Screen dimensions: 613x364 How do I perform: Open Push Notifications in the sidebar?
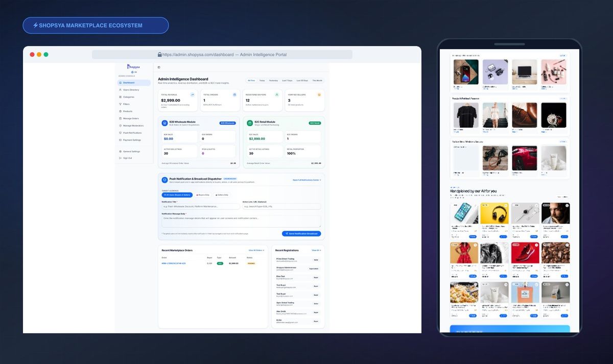point(134,133)
